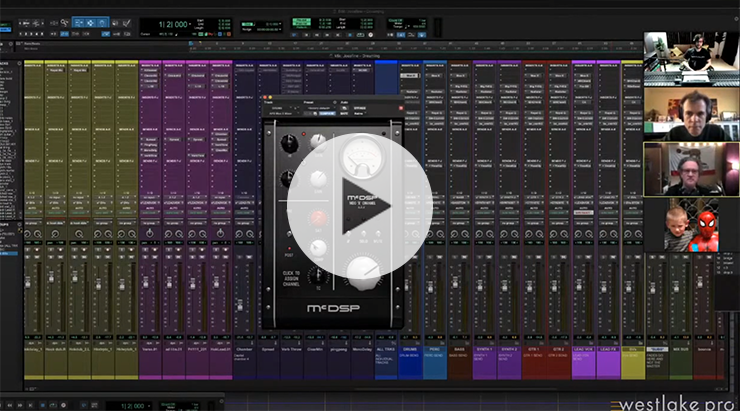Screen dimensions: 740x412
Task: Click the record circle in the top transport
Action: tap(370, 35)
